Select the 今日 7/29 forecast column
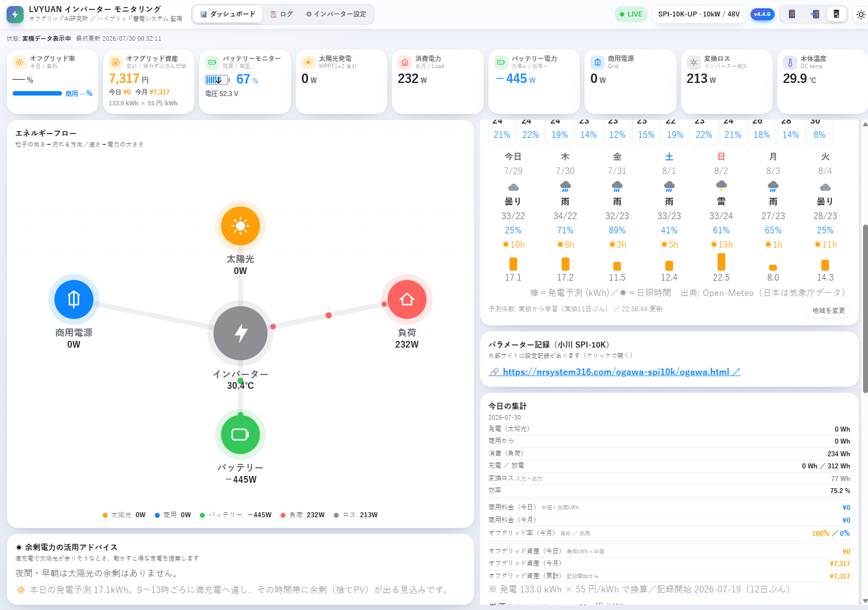 [x=513, y=217]
